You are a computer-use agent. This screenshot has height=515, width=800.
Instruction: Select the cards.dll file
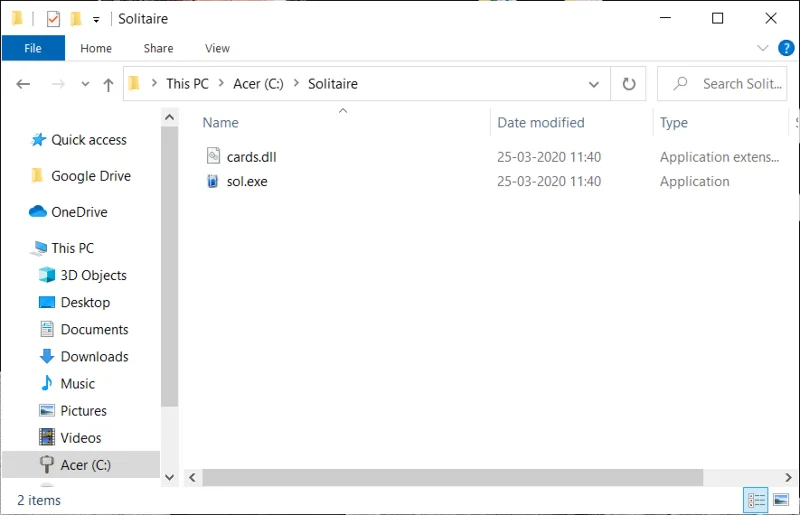[252, 157]
